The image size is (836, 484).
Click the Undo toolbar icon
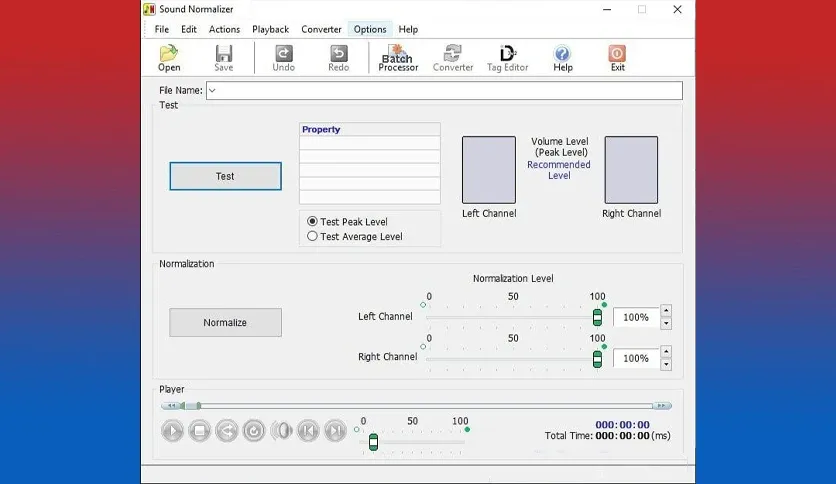(x=283, y=58)
